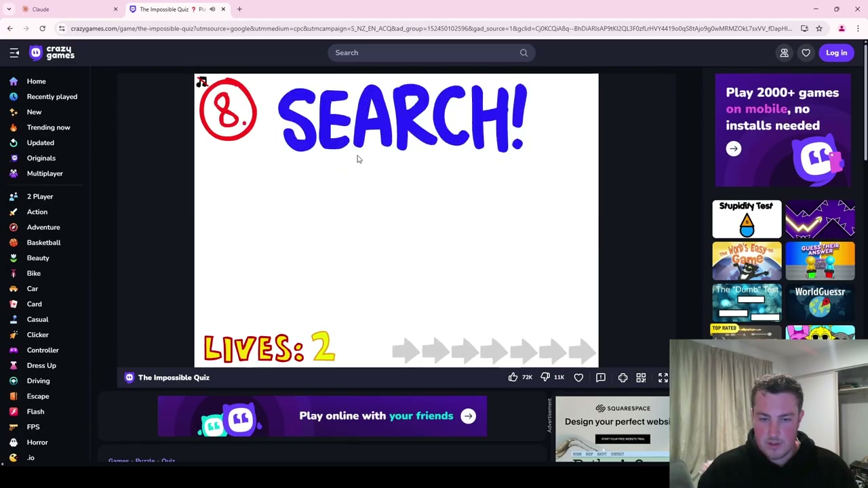View site information icon in address bar
This screenshot has width=868, height=488.
pos(62,28)
